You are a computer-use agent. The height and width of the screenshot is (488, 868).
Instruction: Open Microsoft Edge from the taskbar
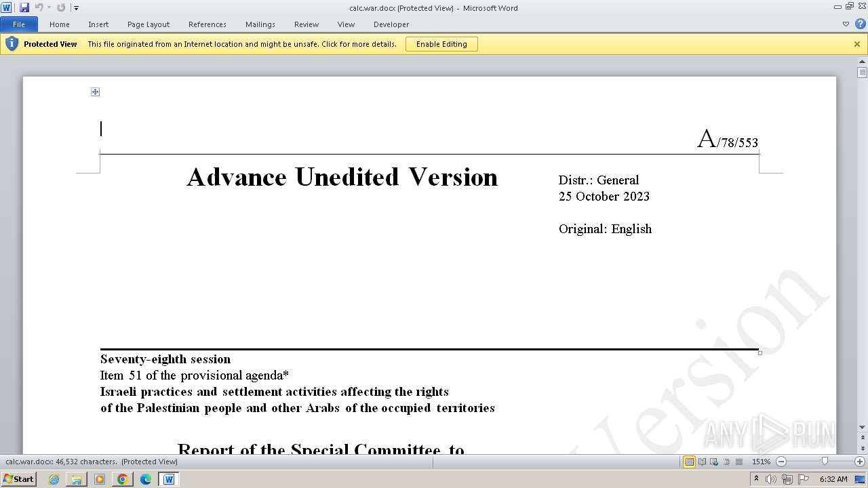click(146, 479)
